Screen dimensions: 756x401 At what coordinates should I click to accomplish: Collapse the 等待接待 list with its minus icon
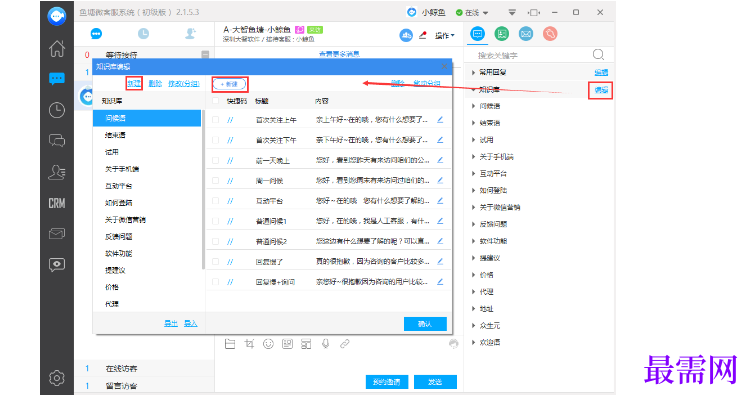(205, 54)
